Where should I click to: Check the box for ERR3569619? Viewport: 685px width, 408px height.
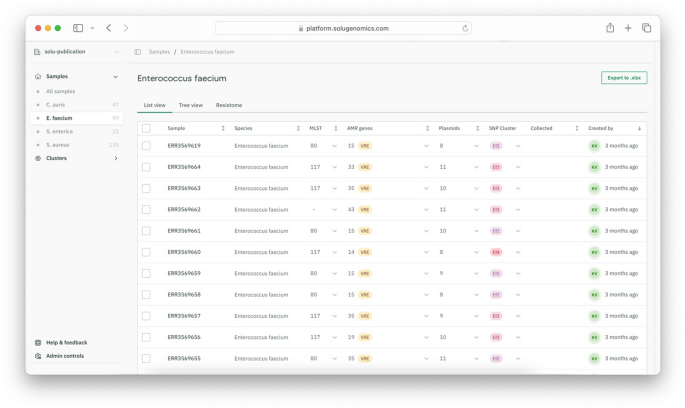[146, 146]
